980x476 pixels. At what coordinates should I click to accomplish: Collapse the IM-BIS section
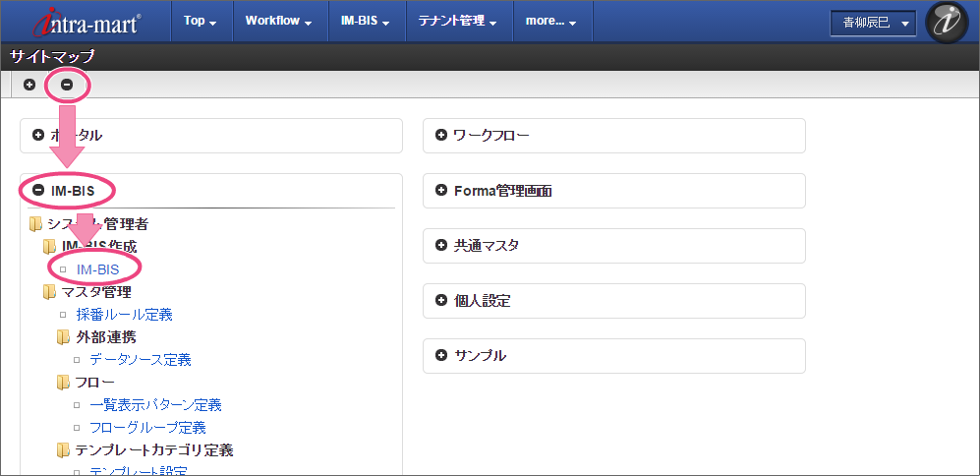39,190
